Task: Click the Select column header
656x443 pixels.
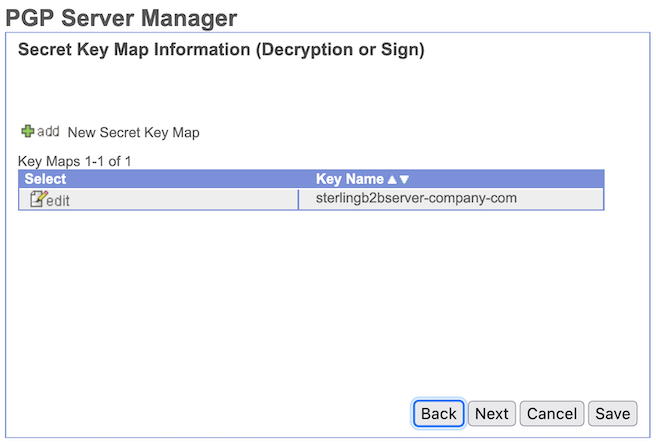Action: click(x=45, y=180)
